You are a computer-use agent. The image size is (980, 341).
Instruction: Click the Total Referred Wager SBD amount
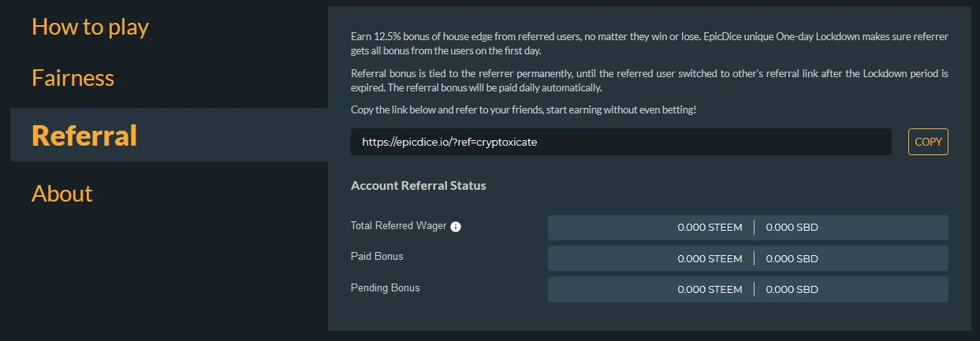click(792, 228)
